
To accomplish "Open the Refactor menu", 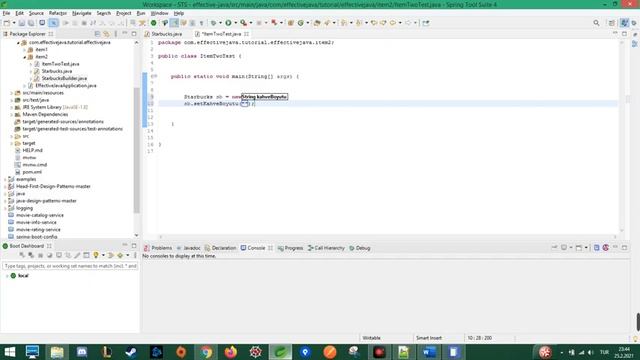I will 58,13.
